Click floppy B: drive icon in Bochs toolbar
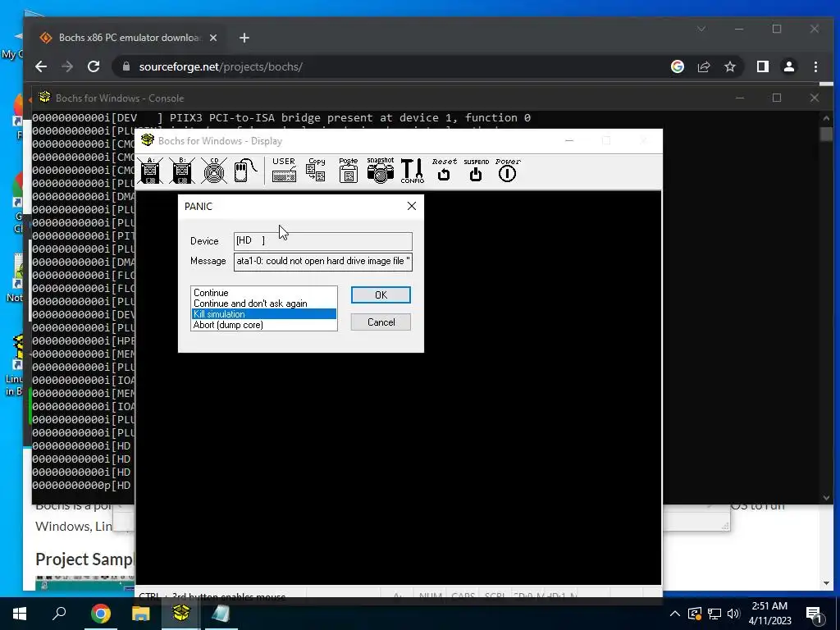 point(182,171)
